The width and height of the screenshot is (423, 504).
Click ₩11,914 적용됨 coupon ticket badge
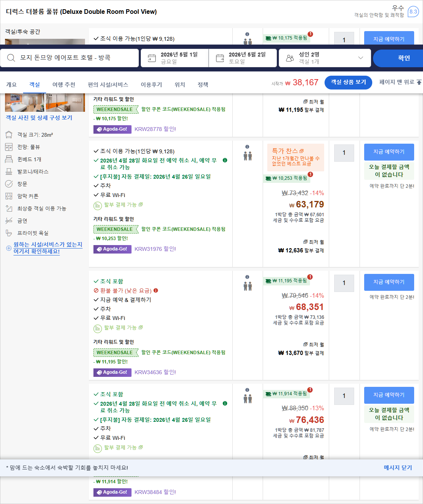[x=286, y=394]
